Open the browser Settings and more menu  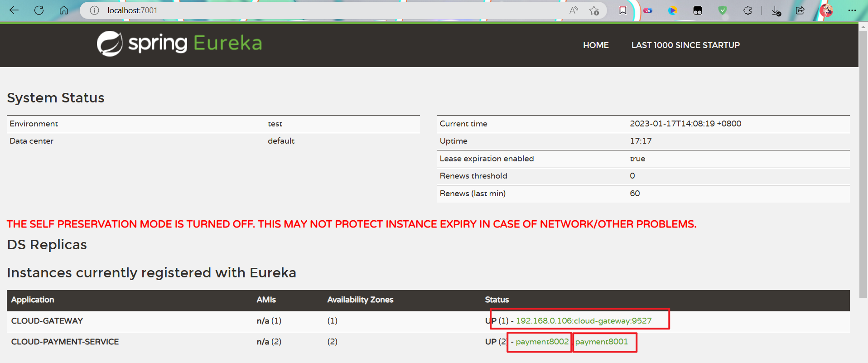(852, 10)
